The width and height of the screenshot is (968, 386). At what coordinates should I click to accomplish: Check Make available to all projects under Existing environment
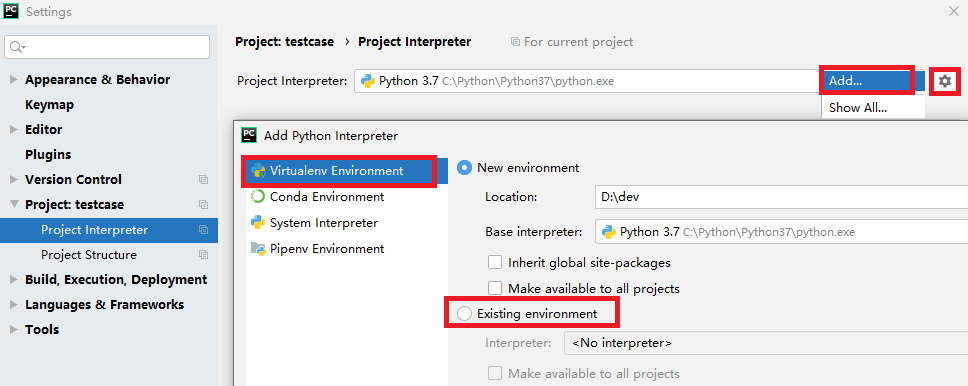pos(494,374)
